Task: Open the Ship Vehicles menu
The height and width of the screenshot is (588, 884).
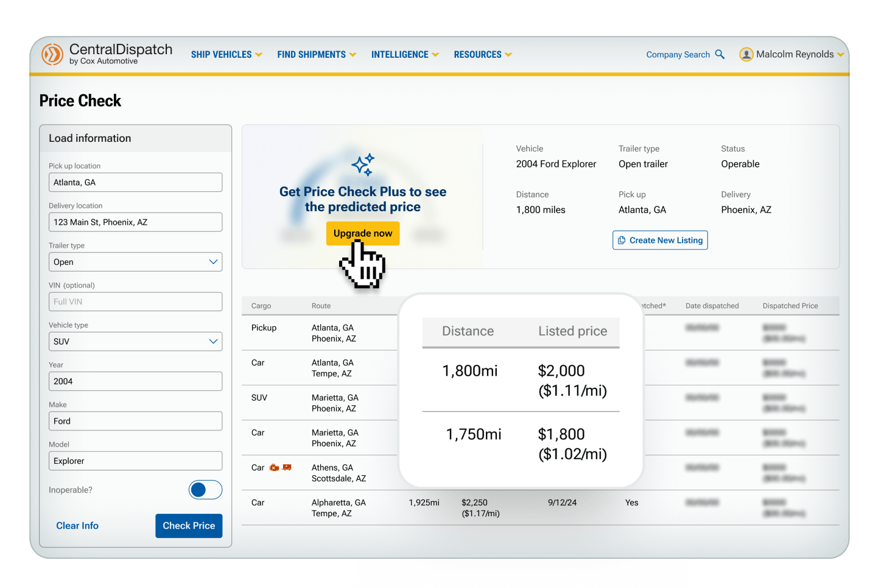Action: click(226, 55)
